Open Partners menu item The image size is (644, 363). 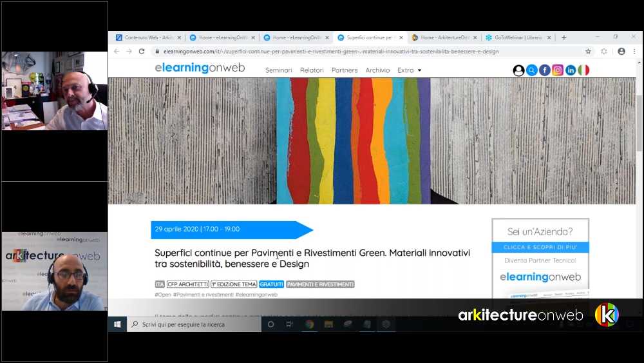345,70
